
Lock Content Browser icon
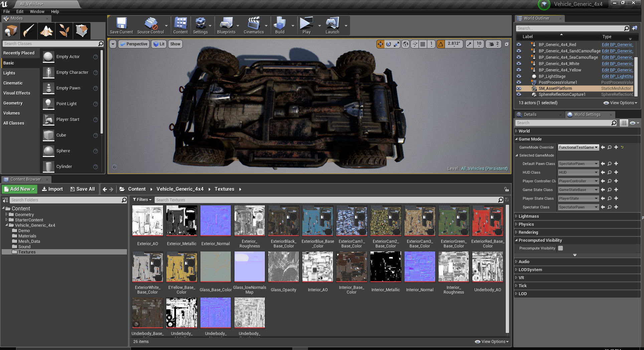506,189
